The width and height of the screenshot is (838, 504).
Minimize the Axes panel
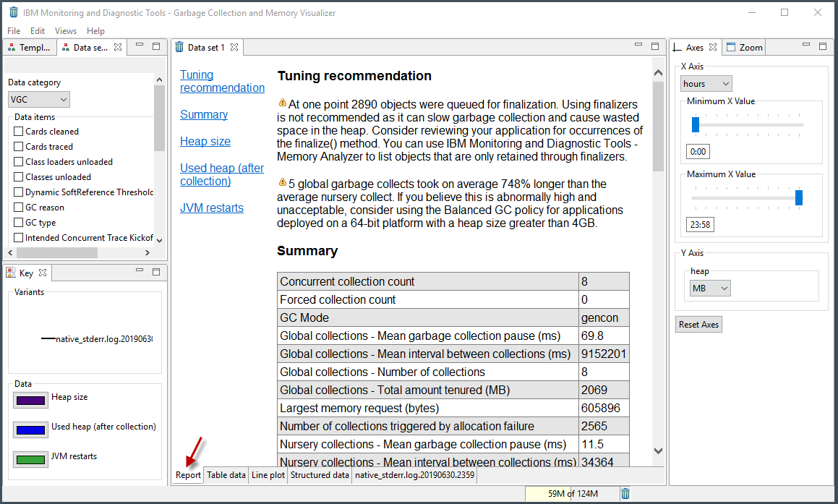pyautogui.click(x=806, y=45)
